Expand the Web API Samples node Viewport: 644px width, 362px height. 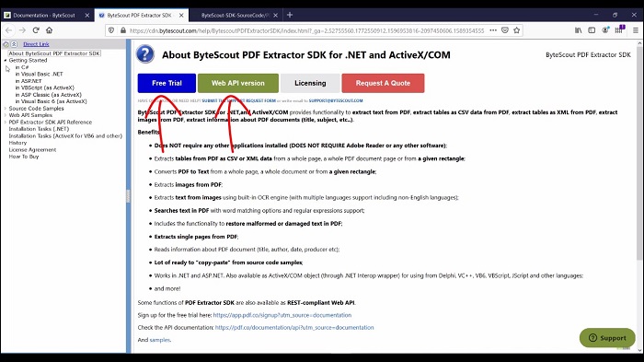(6, 115)
